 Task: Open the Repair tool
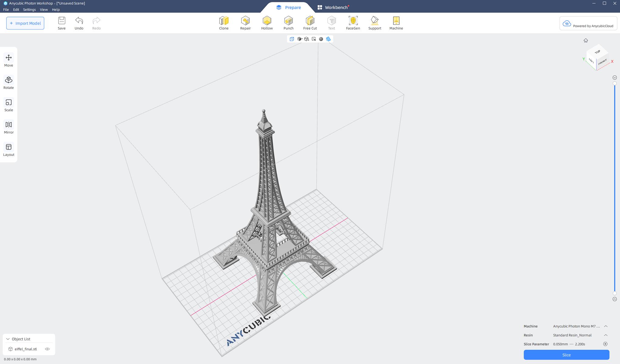245,23
